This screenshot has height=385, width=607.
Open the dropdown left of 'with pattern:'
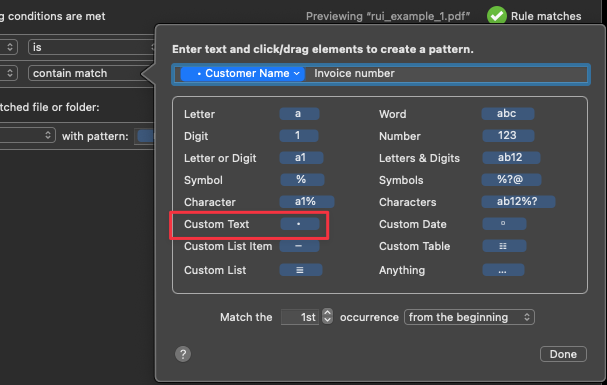27,135
